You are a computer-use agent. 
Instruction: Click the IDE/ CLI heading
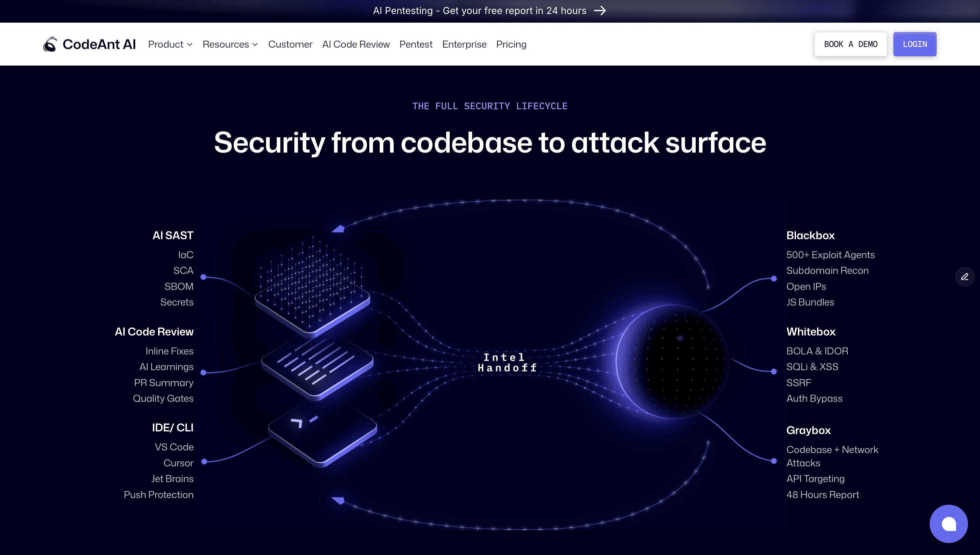point(172,428)
